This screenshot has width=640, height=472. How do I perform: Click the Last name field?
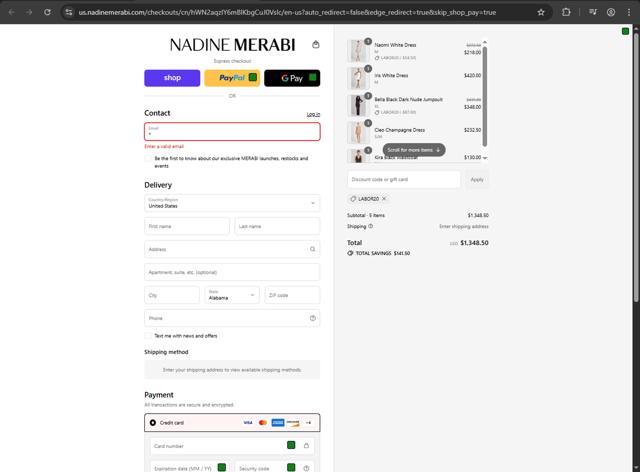click(x=278, y=226)
